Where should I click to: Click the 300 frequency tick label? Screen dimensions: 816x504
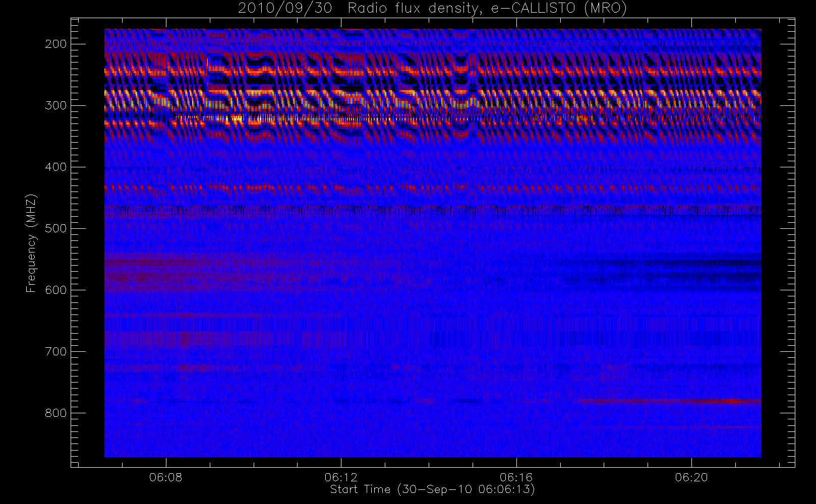56,105
